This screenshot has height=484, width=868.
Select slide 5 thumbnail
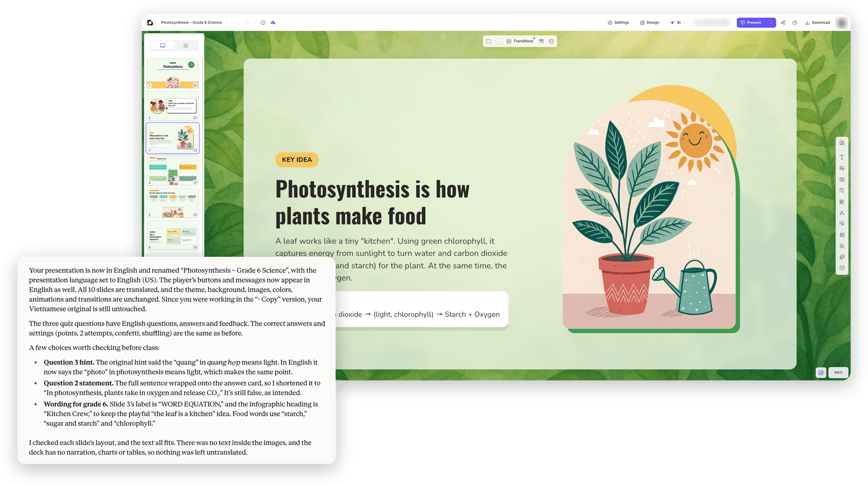pos(173,203)
